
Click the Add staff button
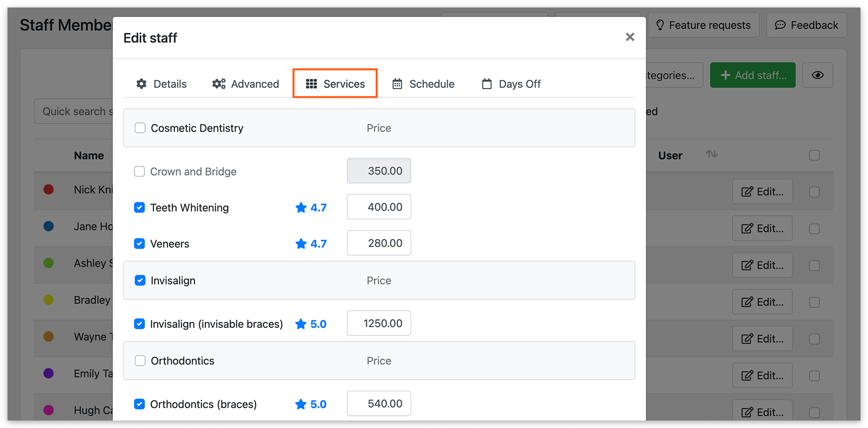[753, 75]
